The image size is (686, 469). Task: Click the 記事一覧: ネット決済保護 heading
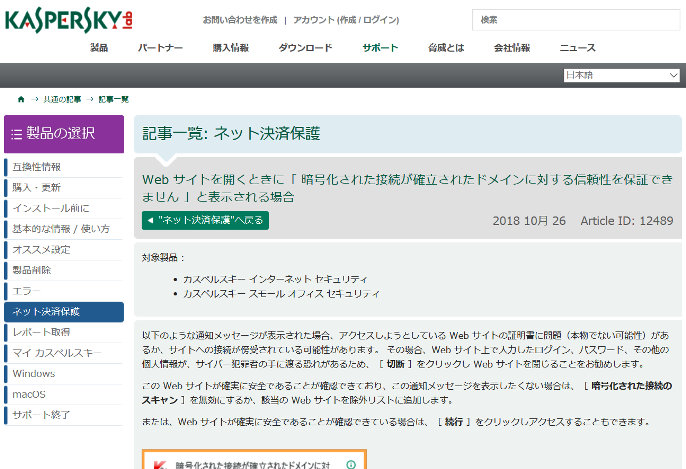(x=231, y=133)
